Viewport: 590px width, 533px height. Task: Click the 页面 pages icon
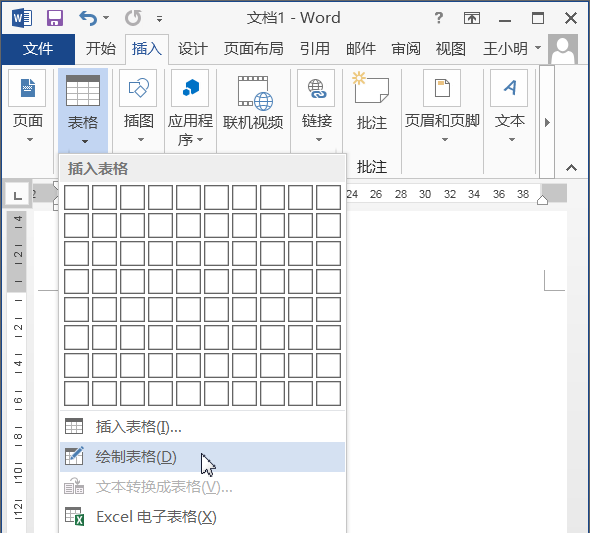[27, 88]
